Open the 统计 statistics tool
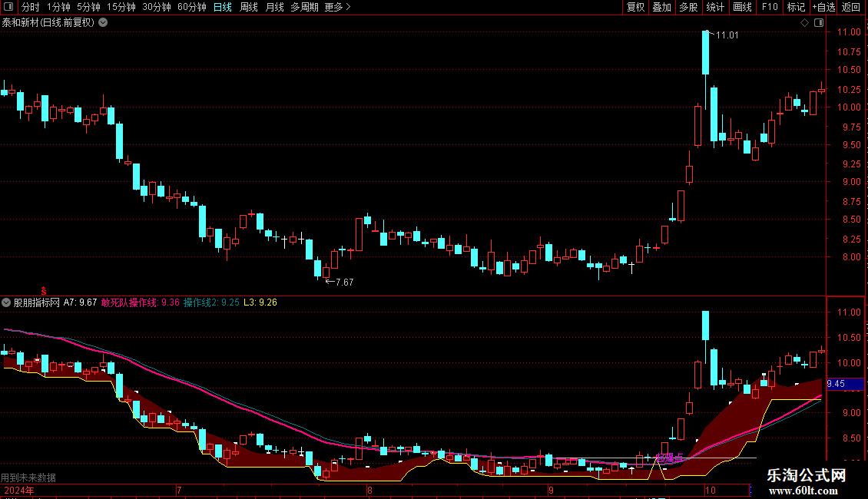 (715, 7)
